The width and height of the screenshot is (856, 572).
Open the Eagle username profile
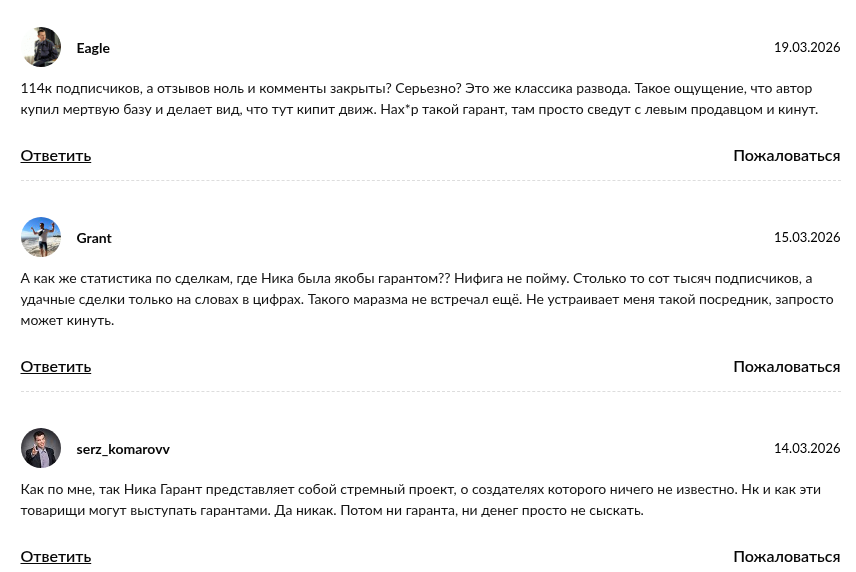[x=93, y=48]
